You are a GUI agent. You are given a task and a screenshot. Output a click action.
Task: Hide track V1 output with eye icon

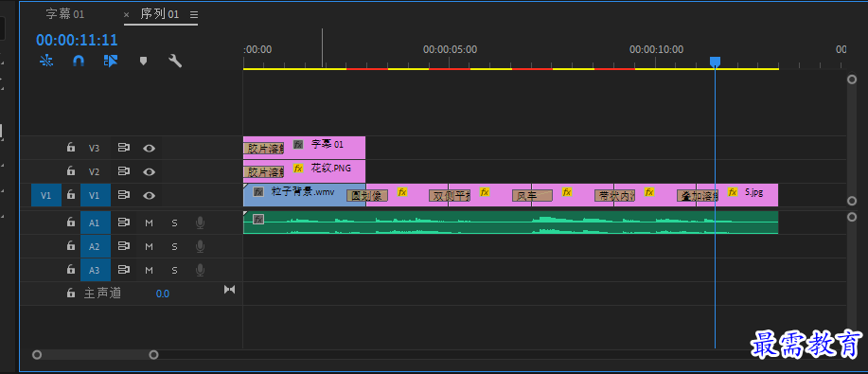click(149, 195)
